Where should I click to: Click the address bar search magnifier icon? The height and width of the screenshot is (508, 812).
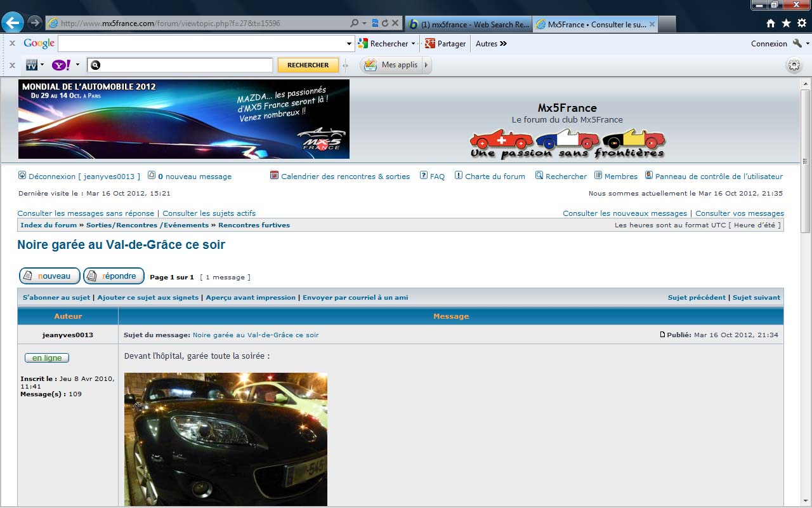(x=355, y=23)
